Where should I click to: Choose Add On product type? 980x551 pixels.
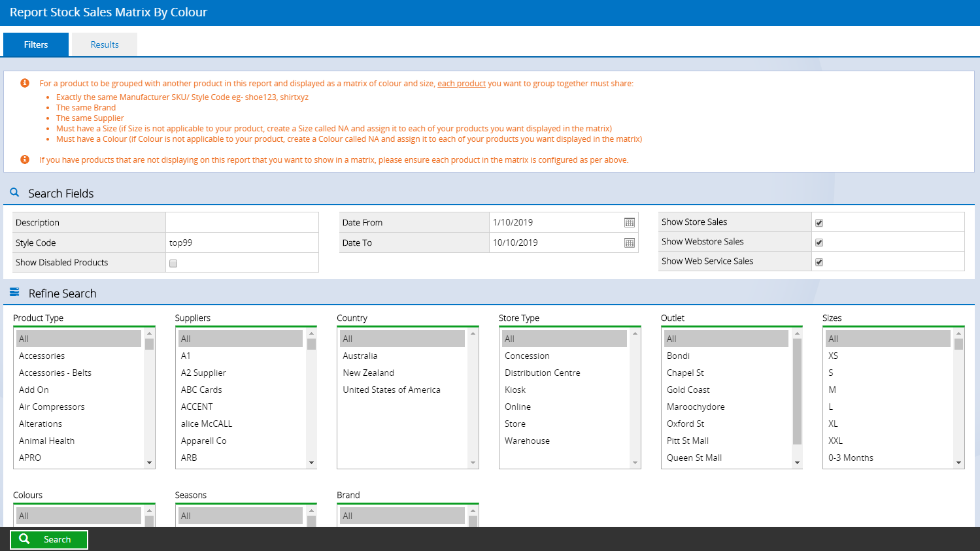coord(78,390)
